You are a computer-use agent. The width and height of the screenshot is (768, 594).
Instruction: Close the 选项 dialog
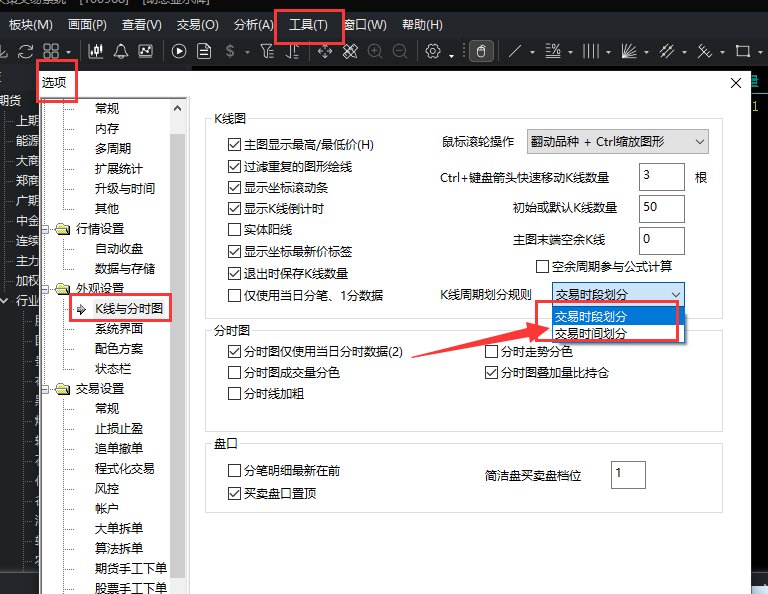coord(736,83)
